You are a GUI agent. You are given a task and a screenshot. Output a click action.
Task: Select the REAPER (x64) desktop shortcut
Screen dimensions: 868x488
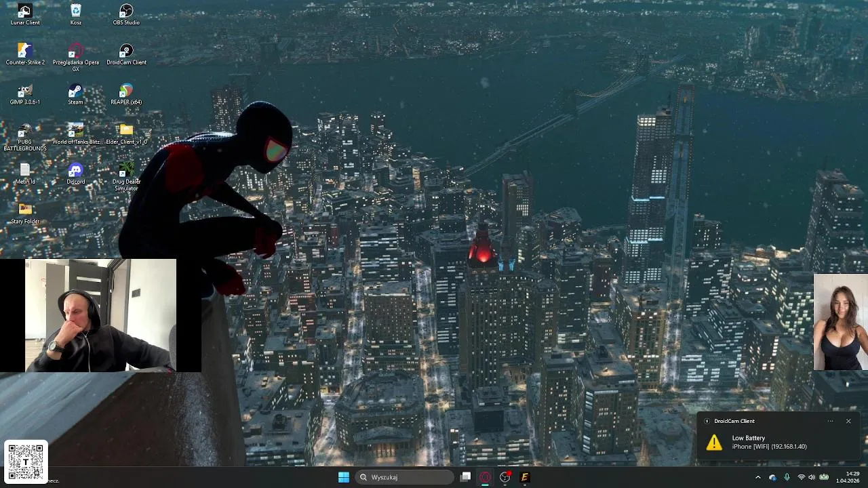(x=126, y=94)
